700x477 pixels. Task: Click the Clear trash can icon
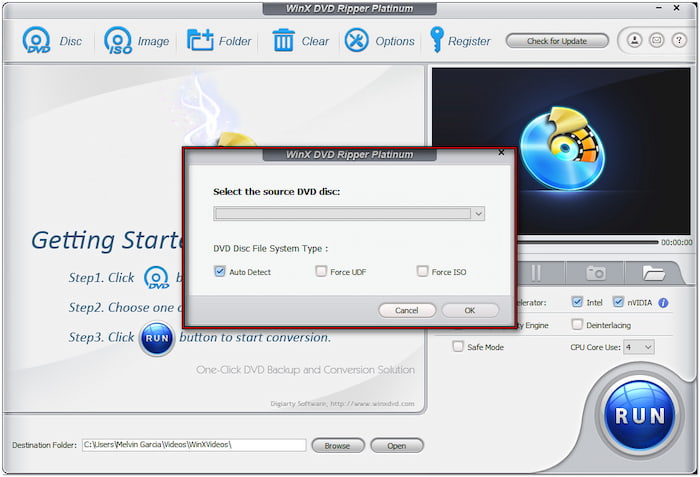[283, 41]
